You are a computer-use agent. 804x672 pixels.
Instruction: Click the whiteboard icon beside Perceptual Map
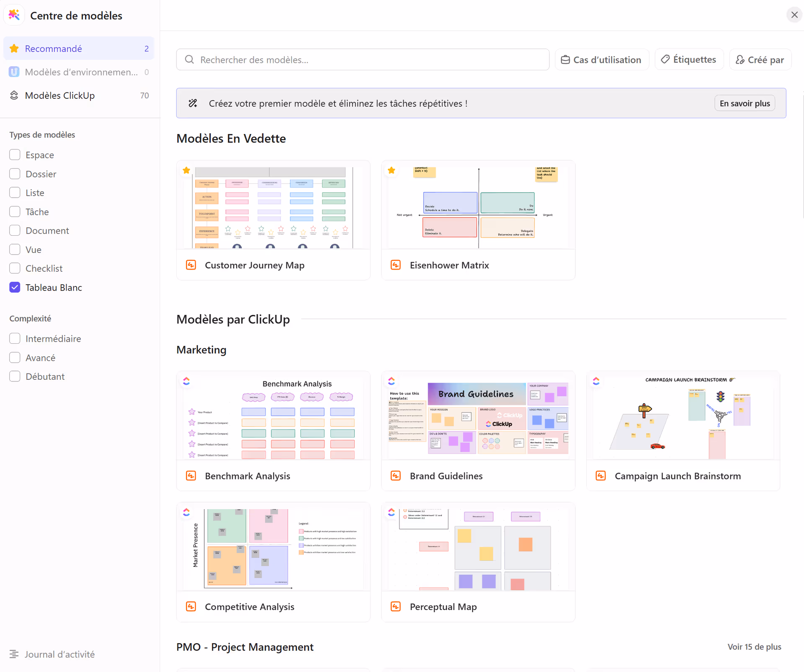click(396, 607)
